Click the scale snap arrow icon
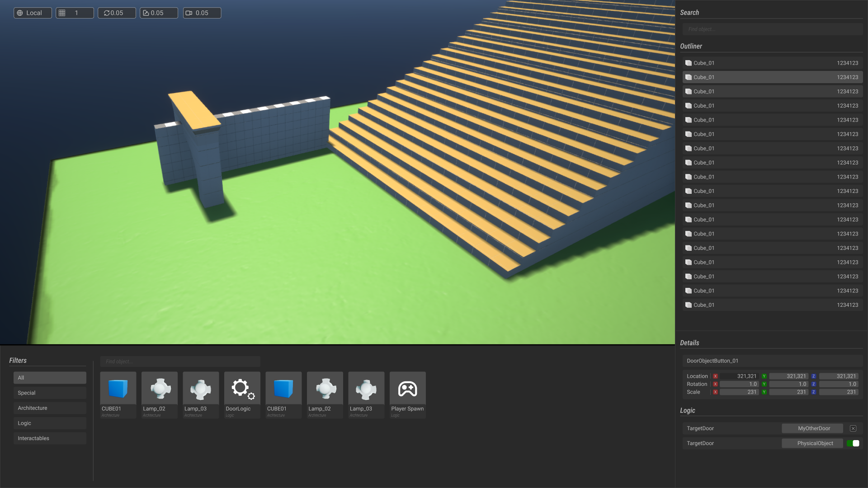Image resolution: width=868 pixels, height=488 pixels. pyautogui.click(x=146, y=13)
